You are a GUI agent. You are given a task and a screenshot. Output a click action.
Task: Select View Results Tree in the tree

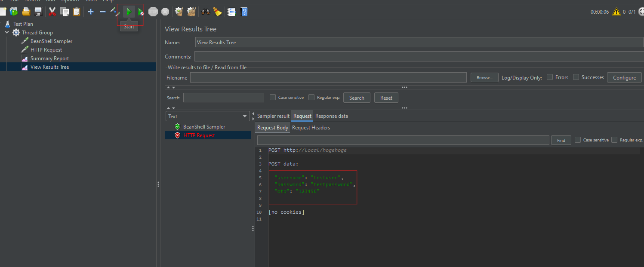[x=49, y=67]
